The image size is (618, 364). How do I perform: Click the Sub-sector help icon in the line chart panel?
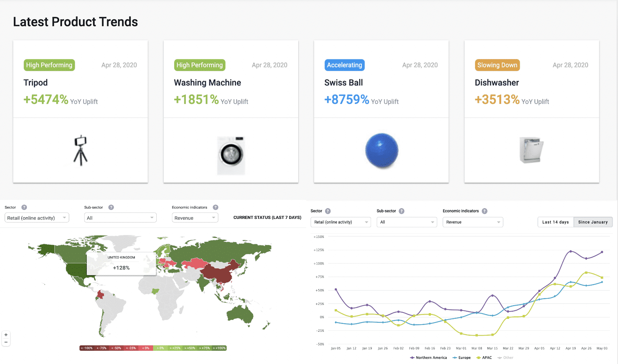[x=401, y=211]
